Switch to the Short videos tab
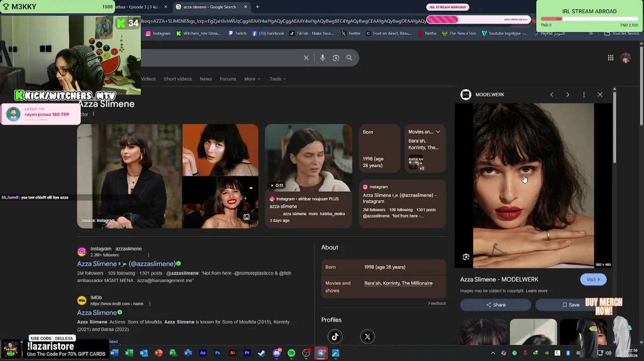 178,79
